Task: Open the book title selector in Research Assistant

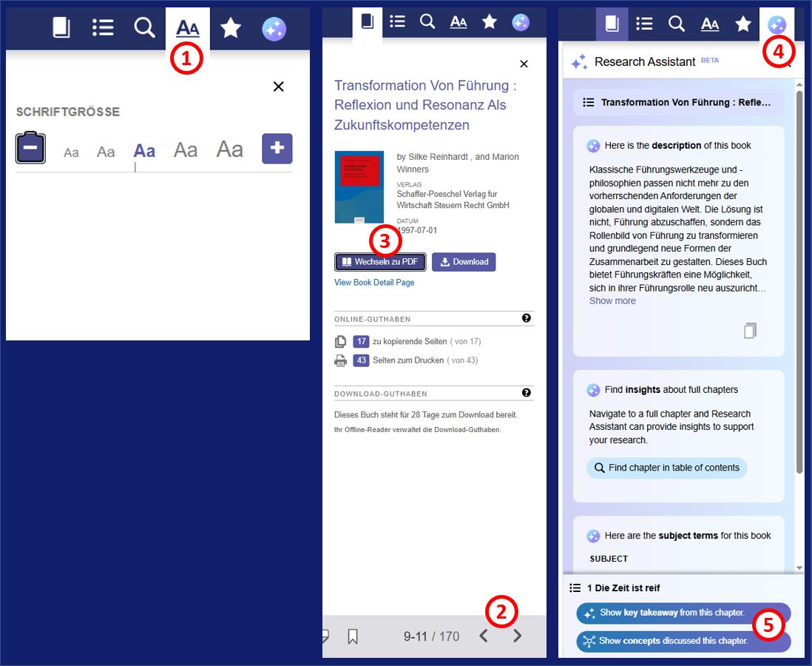Action: tap(677, 103)
